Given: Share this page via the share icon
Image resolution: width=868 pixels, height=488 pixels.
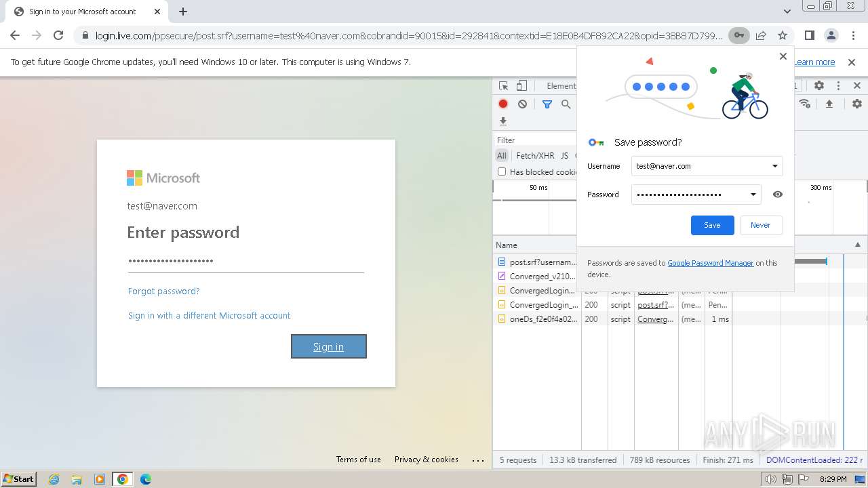Looking at the screenshot, I should tap(761, 35).
